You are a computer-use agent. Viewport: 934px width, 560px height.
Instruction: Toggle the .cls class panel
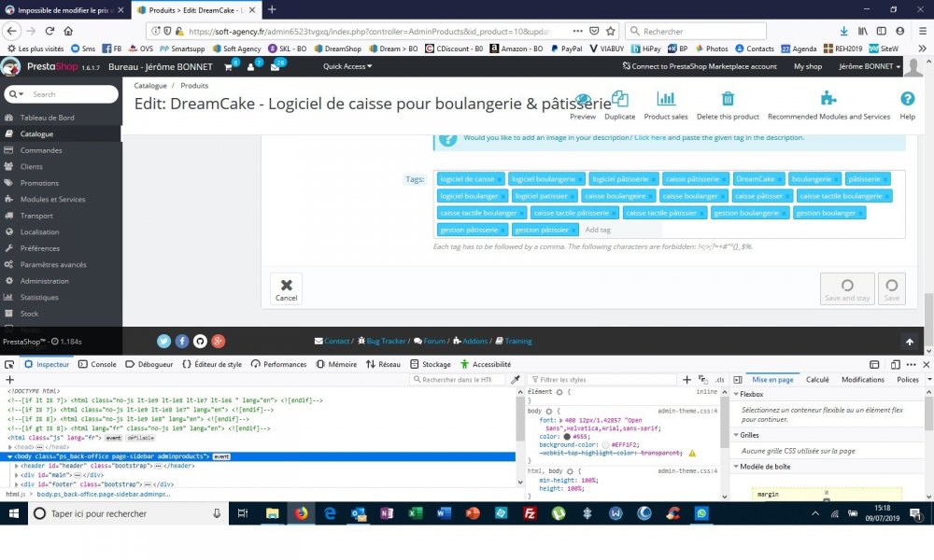pyautogui.click(x=719, y=380)
